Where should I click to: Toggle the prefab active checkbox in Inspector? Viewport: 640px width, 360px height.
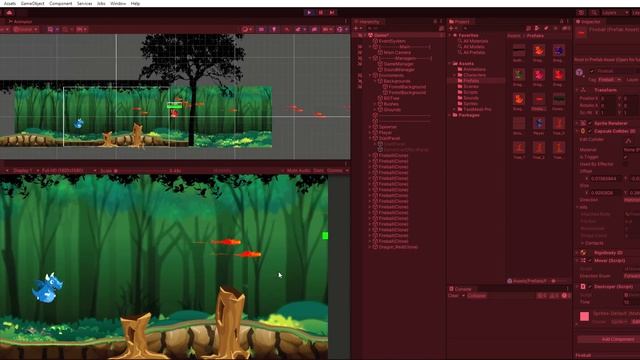pos(592,71)
